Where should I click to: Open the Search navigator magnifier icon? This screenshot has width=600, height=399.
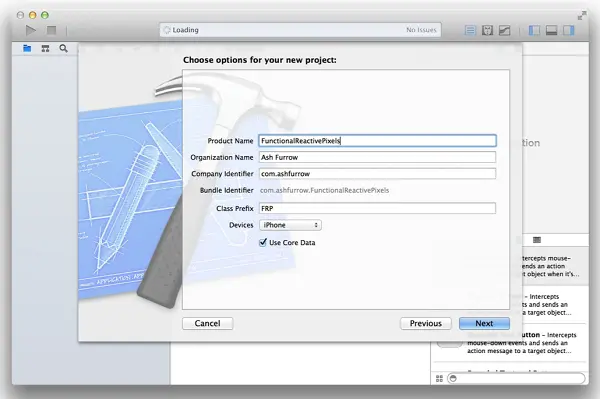point(64,48)
